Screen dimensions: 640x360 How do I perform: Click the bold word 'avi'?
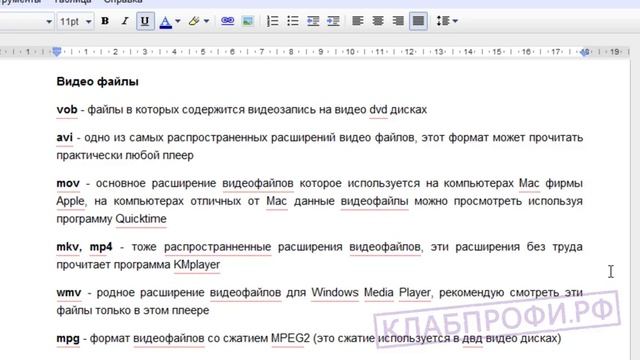[64, 138]
